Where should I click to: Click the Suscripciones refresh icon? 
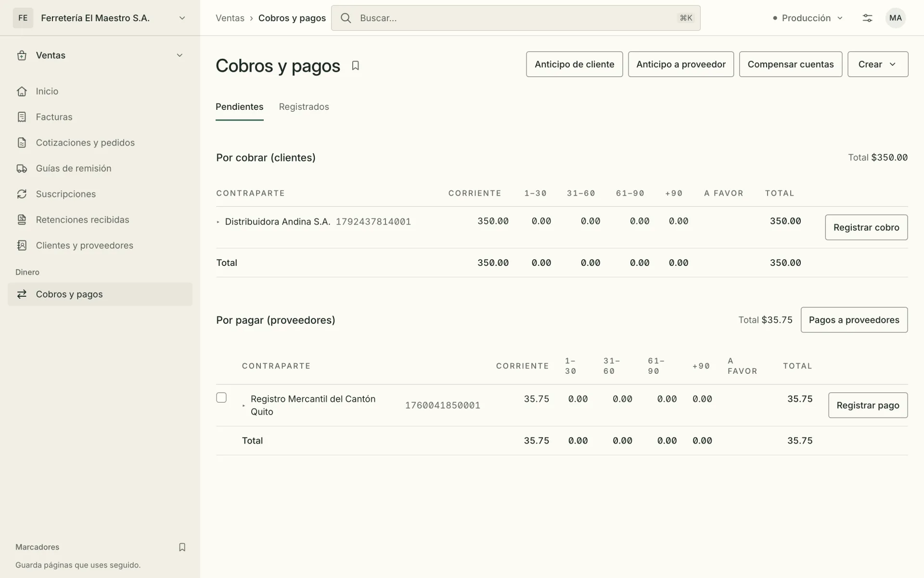22,194
